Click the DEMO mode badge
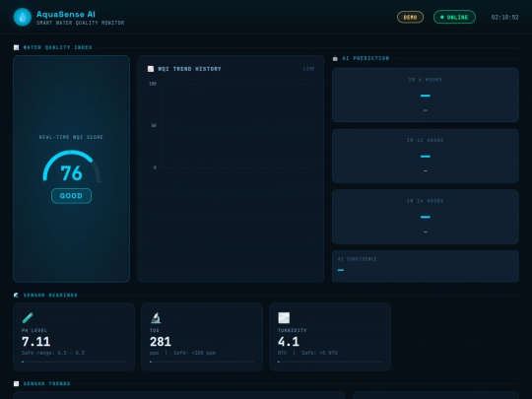 coord(410,18)
